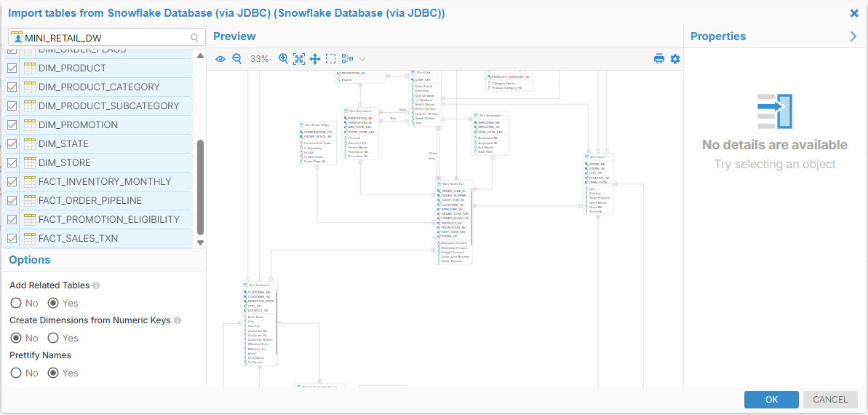This screenshot has width=868, height=415.
Task: Click the CANCEL button
Action: coord(830,399)
